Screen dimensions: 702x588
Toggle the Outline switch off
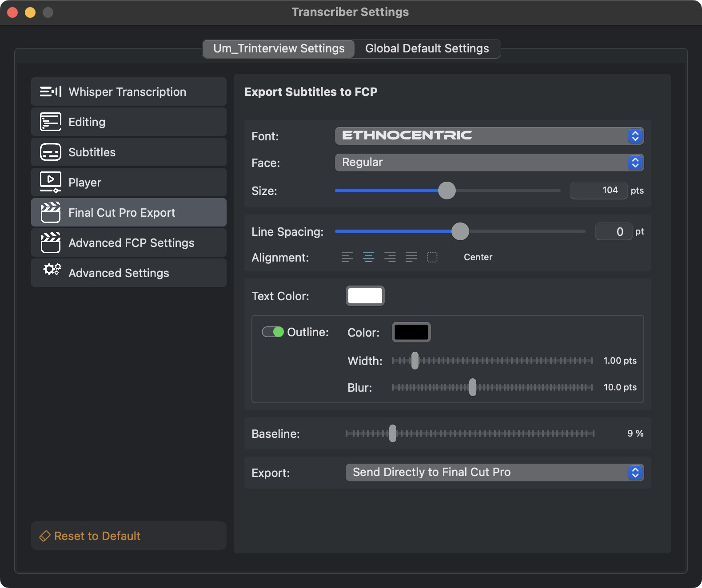click(273, 332)
